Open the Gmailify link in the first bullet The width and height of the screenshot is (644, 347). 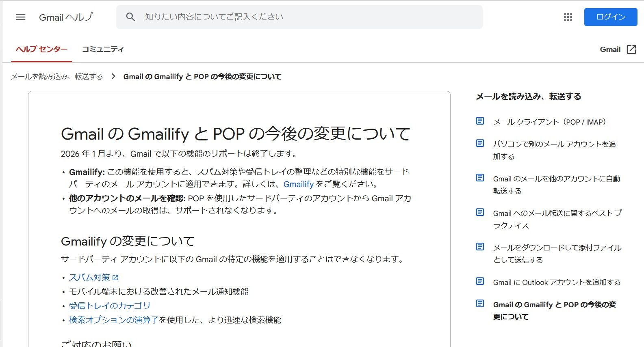click(299, 184)
